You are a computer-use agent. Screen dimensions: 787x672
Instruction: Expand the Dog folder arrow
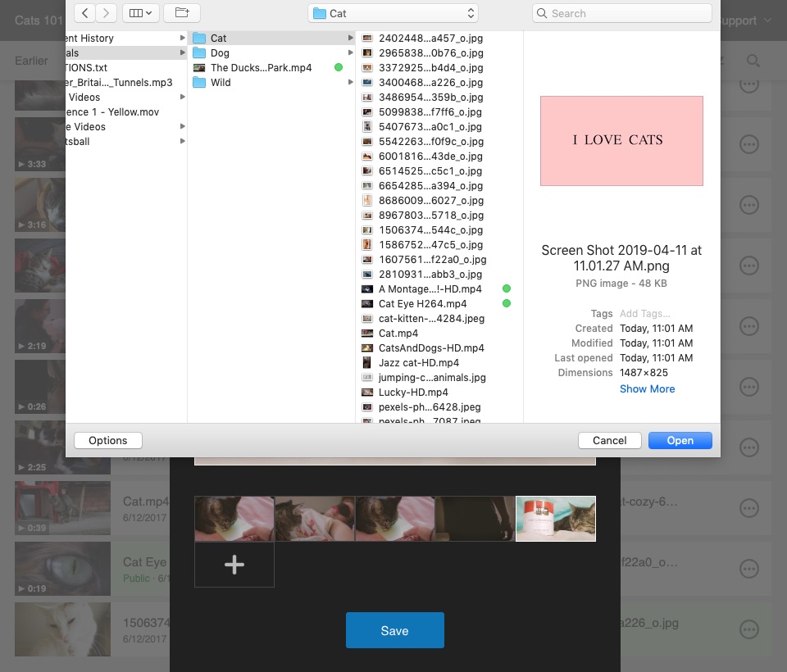pyautogui.click(x=350, y=52)
